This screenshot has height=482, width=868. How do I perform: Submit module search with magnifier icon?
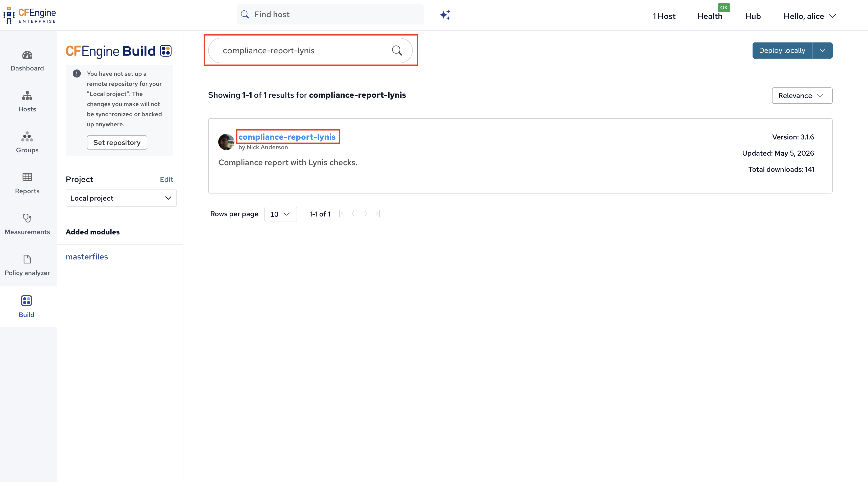coord(397,51)
